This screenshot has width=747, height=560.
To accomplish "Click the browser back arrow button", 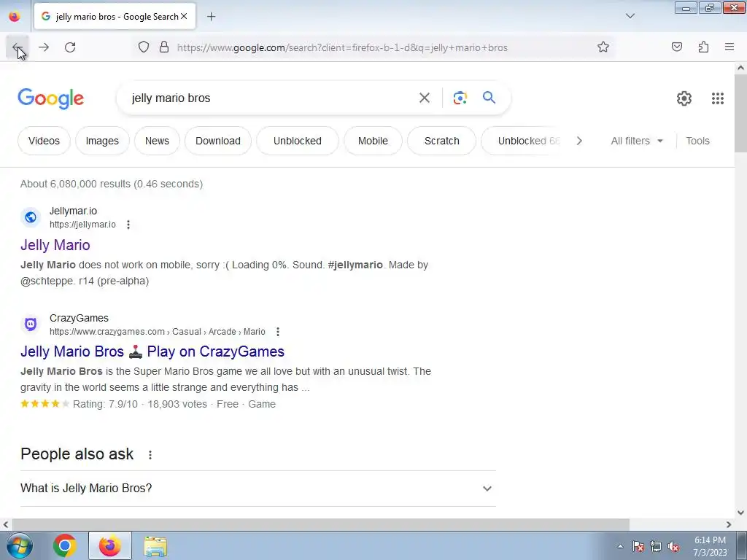I will pyautogui.click(x=18, y=47).
